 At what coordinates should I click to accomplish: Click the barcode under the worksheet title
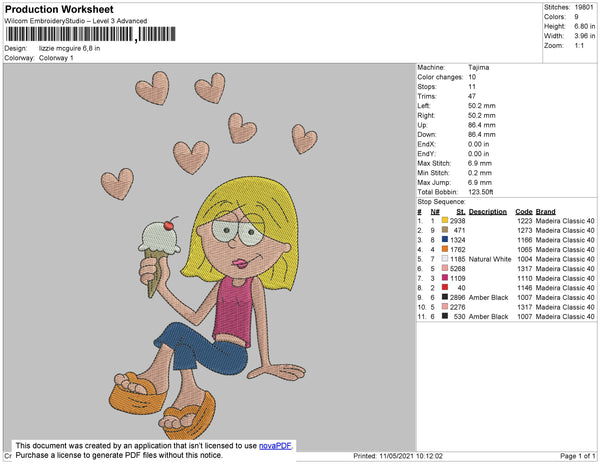pyautogui.click(x=91, y=34)
